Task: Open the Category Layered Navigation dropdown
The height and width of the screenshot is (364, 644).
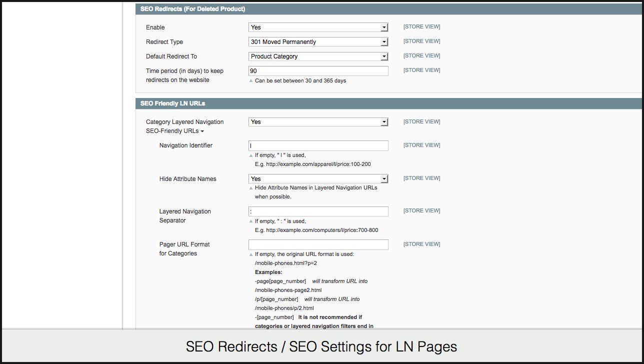Action: pos(318,122)
